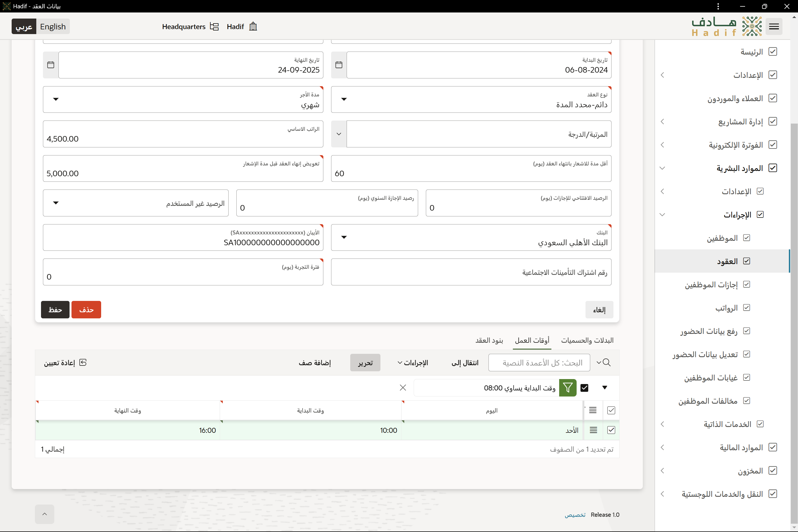
Task: Switch to the أوقات العمل tab
Action: (532, 340)
